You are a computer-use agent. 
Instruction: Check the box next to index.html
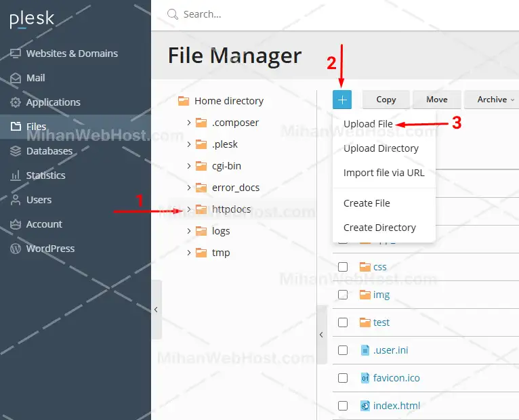click(343, 406)
